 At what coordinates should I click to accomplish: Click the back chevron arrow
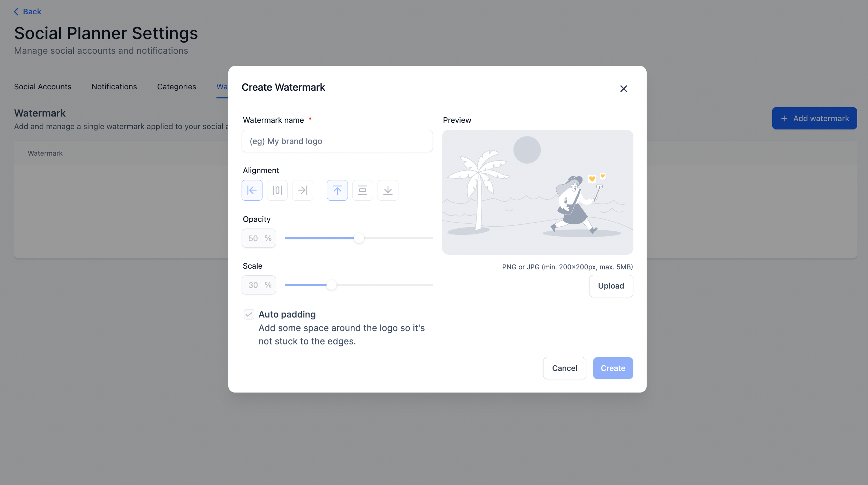pos(16,11)
